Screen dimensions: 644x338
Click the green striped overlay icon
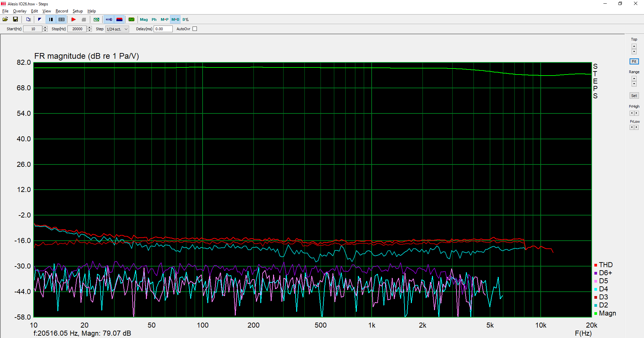pos(97,19)
